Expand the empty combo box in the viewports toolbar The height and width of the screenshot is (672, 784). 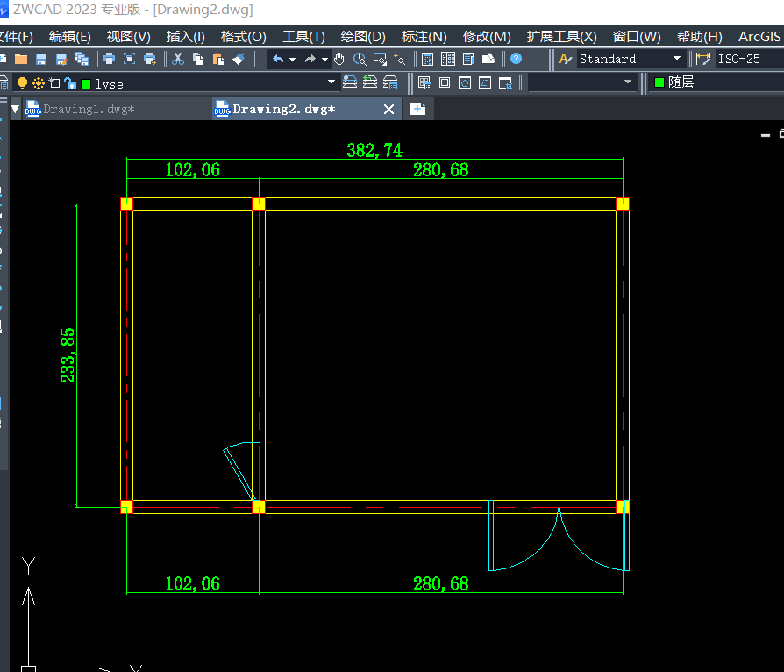point(628,82)
